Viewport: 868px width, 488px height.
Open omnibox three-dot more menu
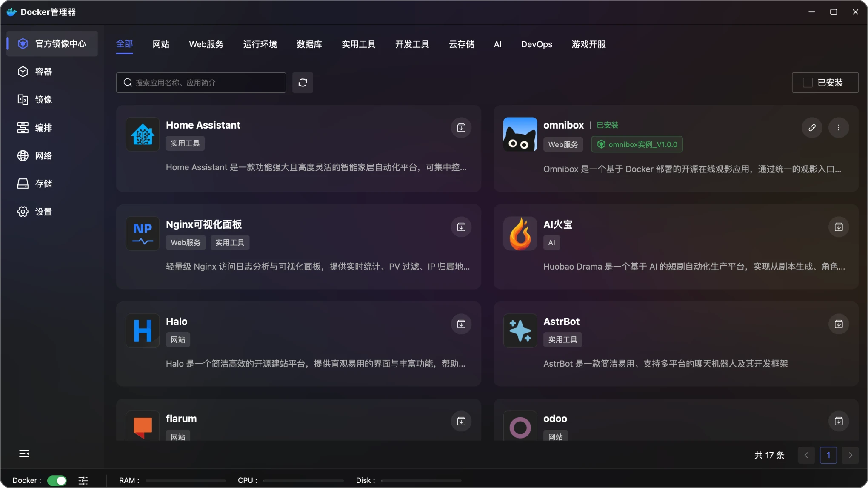[838, 128]
